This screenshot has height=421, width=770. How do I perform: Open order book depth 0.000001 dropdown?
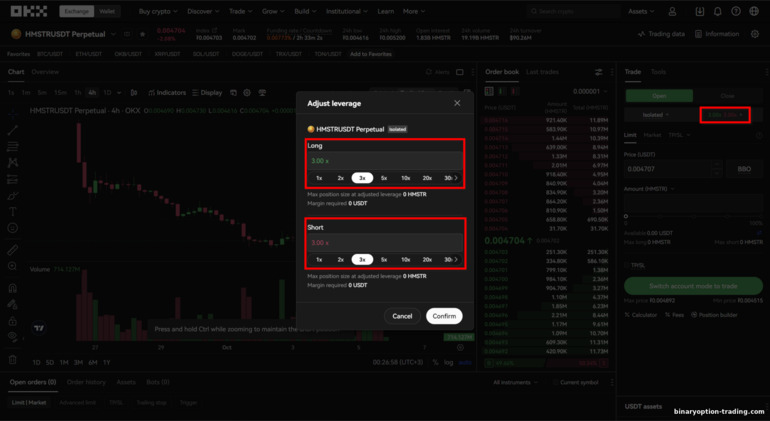coord(590,91)
